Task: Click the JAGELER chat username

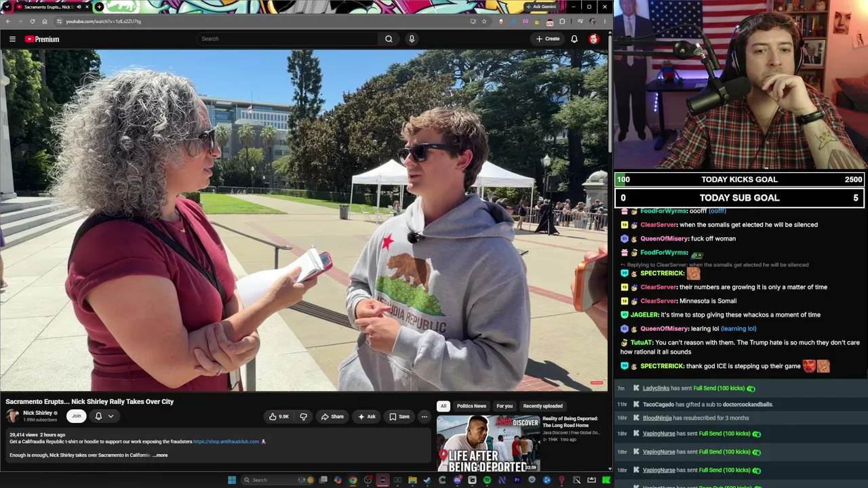Action: click(x=644, y=314)
